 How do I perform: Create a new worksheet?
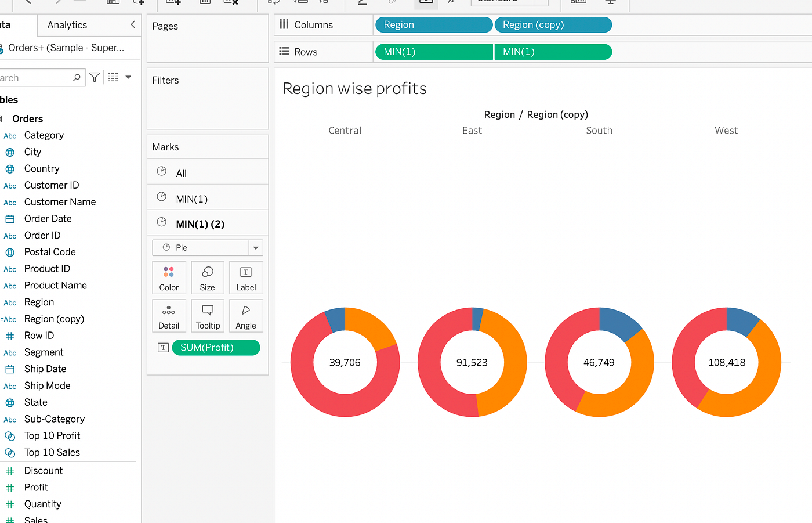pyautogui.click(x=174, y=2)
